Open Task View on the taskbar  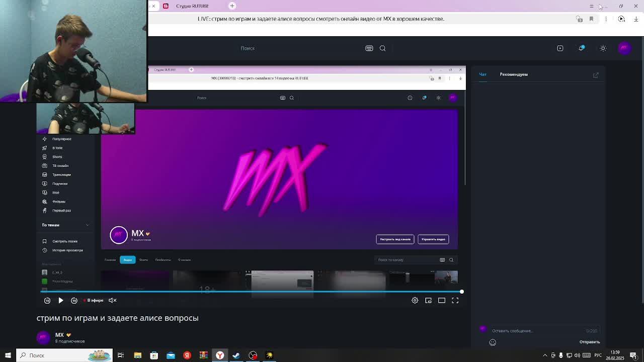121,355
